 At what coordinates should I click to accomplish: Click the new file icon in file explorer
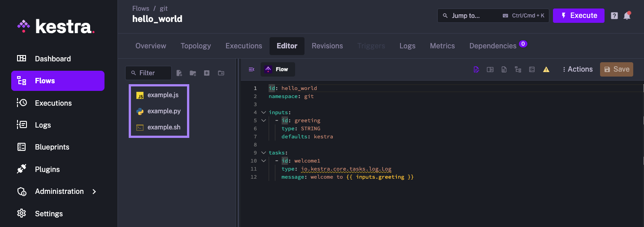[x=179, y=73]
